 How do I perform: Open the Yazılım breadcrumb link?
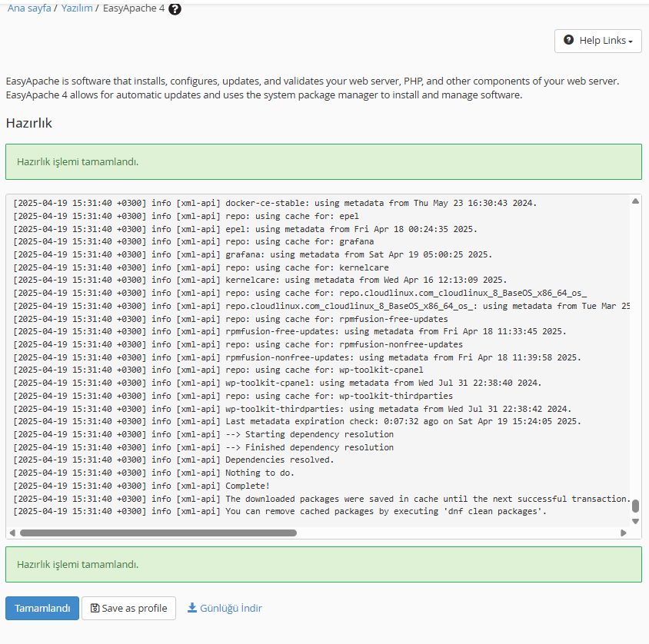point(77,8)
